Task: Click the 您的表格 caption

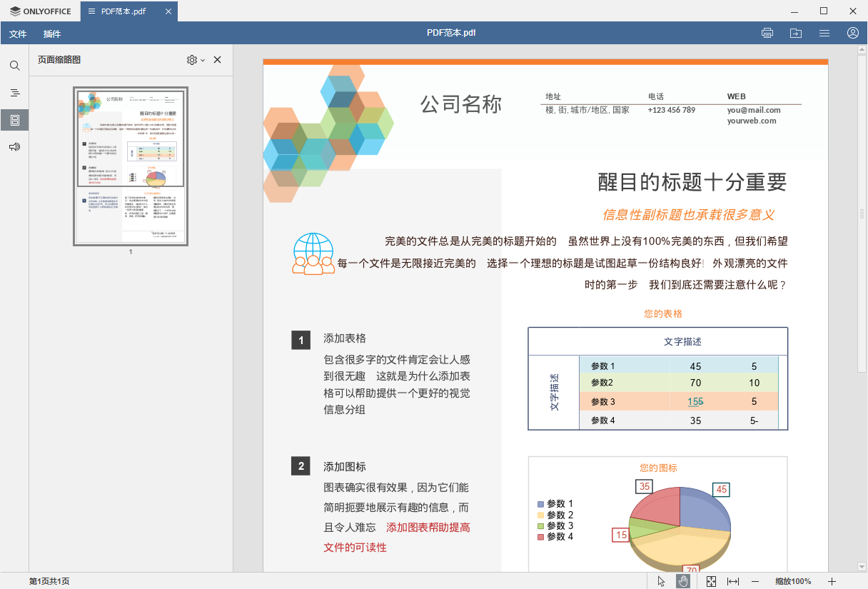Action: [x=663, y=313]
